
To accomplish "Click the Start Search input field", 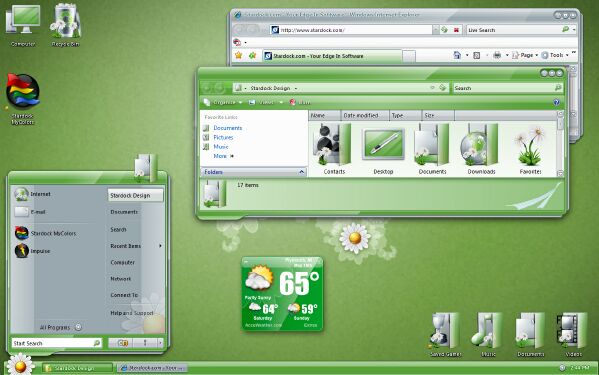I will (57, 343).
